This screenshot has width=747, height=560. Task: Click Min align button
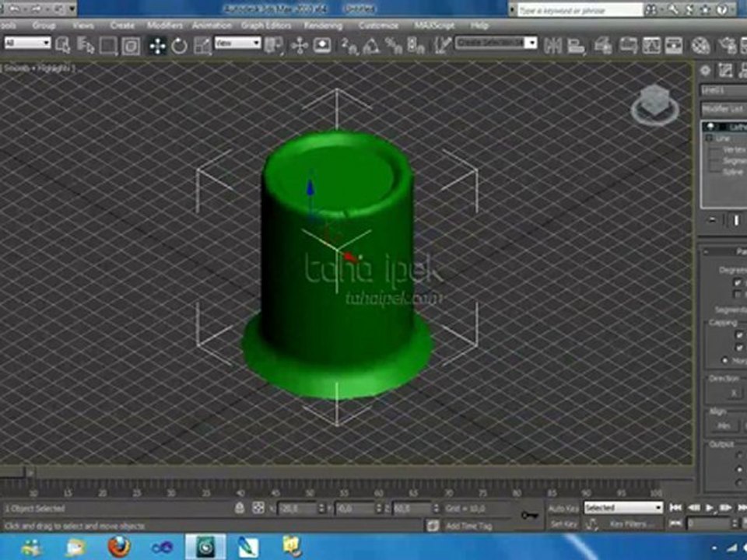[x=724, y=425]
